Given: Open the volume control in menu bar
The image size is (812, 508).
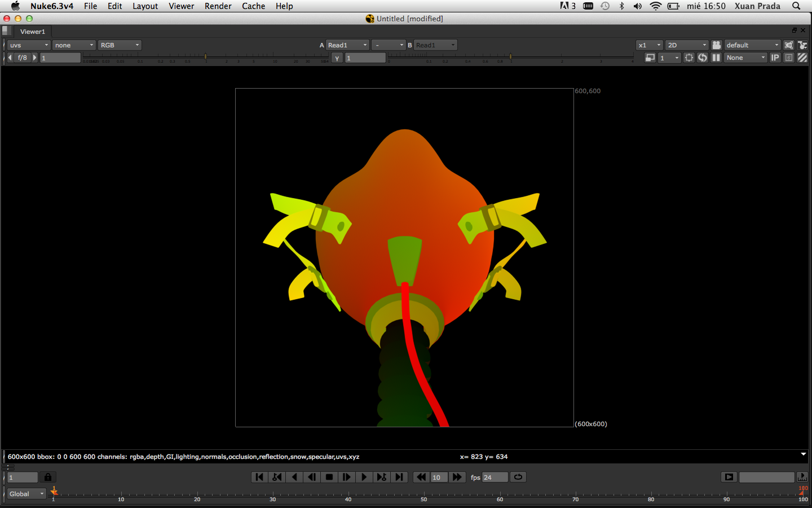Looking at the screenshot, I should (x=637, y=6).
